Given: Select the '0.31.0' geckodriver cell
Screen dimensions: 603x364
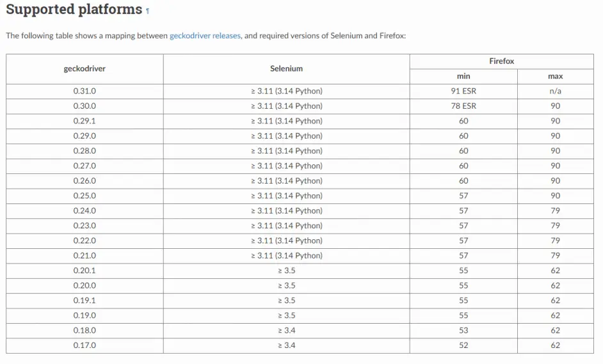Looking at the screenshot, I should pyautogui.click(x=84, y=91).
